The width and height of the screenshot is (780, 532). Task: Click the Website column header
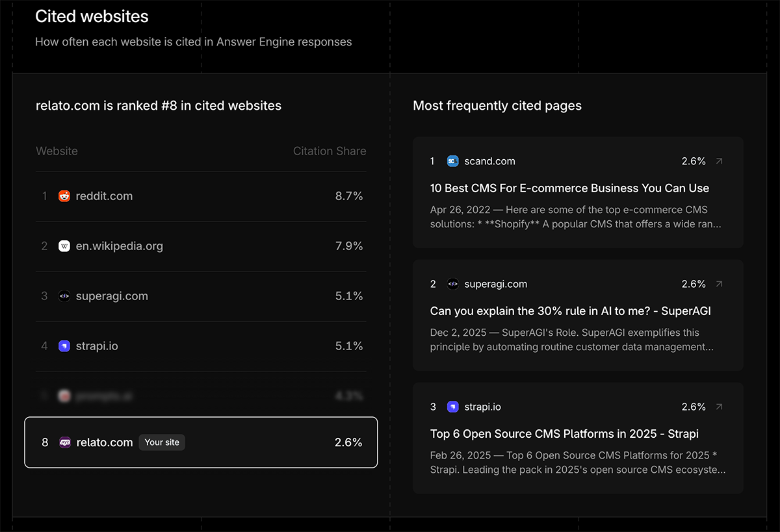click(57, 151)
